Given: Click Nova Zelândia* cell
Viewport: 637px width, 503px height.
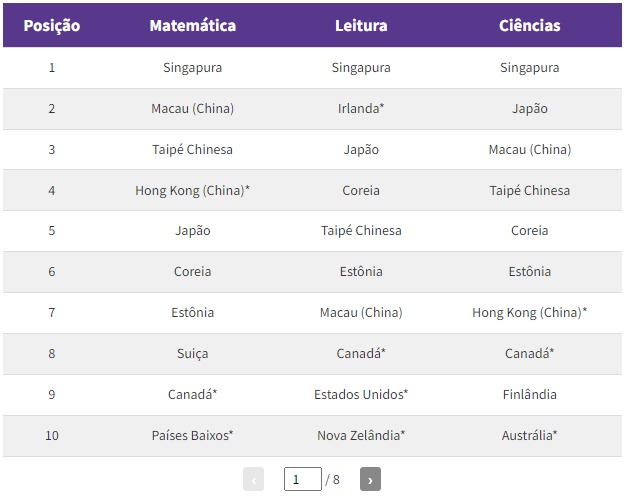Looking at the screenshot, I should point(361,435).
